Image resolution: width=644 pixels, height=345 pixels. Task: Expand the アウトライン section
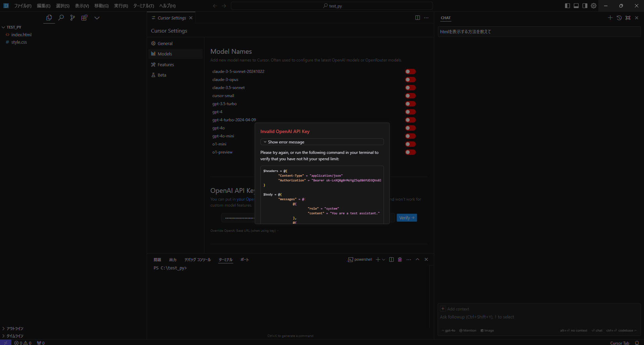pos(15,329)
